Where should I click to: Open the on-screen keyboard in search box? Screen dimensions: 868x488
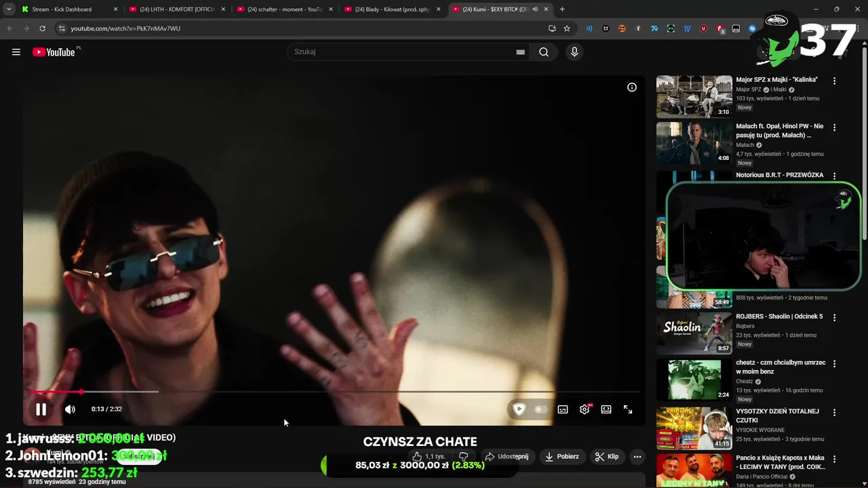click(520, 52)
